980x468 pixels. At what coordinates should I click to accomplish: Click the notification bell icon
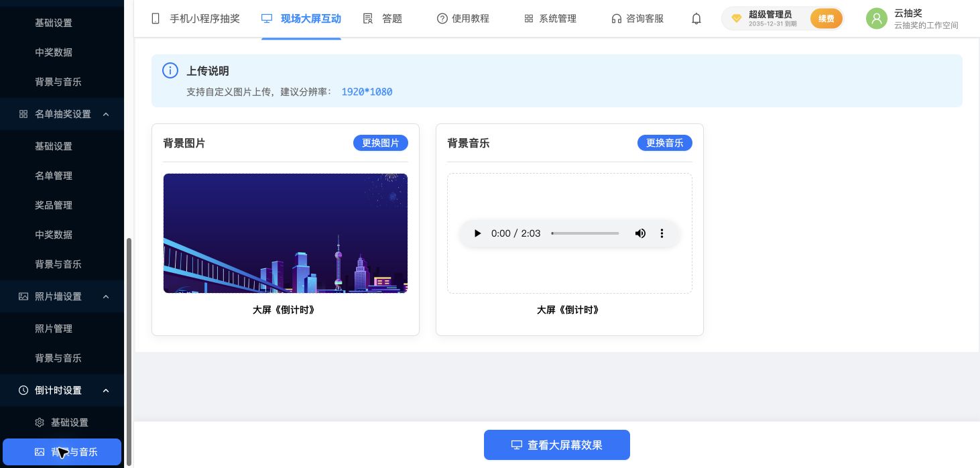pos(696,19)
